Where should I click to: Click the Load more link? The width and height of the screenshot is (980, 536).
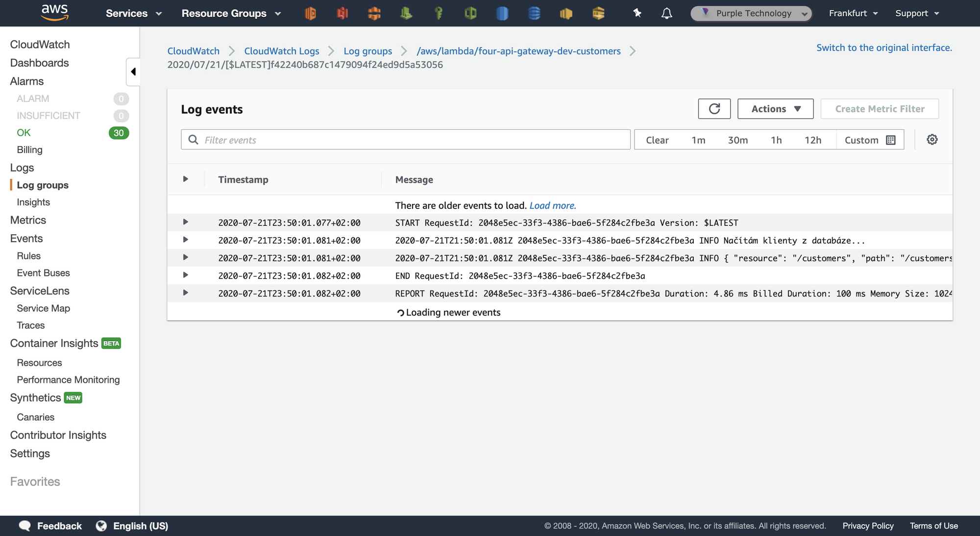pos(552,206)
